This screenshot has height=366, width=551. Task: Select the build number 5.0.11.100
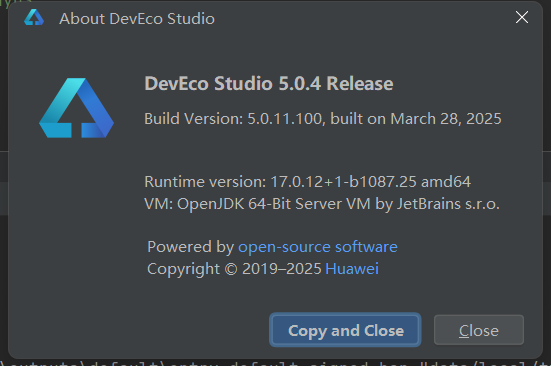tap(285, 119)
